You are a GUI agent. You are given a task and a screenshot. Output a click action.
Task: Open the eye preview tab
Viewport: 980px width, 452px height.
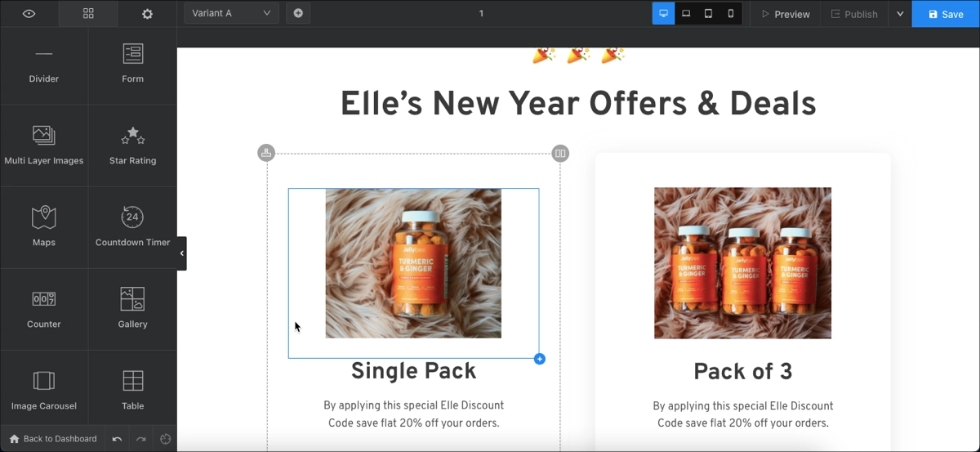[29, 14]
